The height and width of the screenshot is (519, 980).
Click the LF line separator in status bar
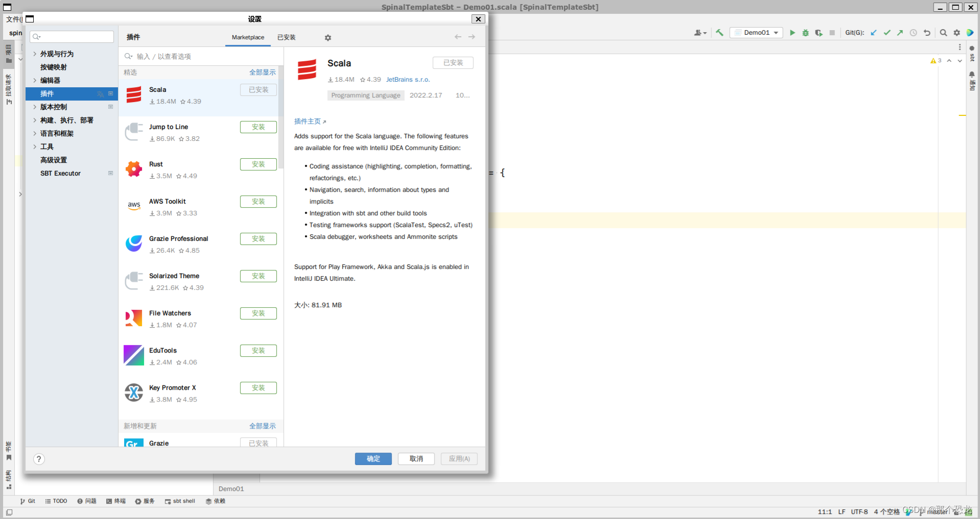click(842, 512)
